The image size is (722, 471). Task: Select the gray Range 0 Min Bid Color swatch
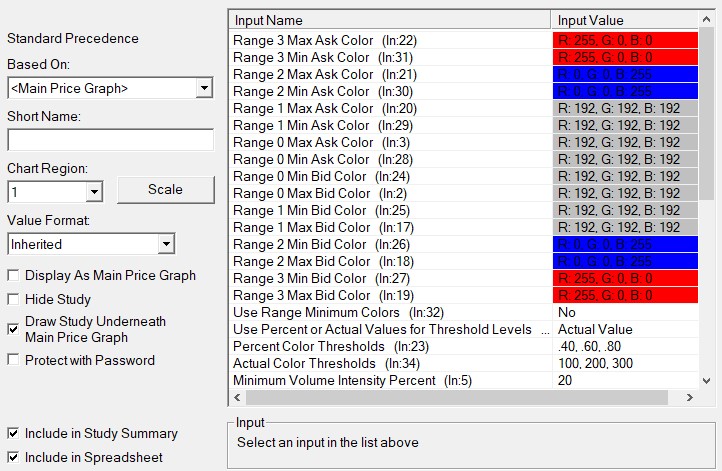point(624,176)
